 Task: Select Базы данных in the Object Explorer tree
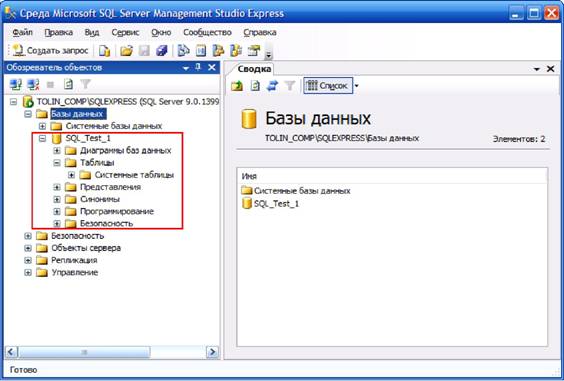pos(77,114)
